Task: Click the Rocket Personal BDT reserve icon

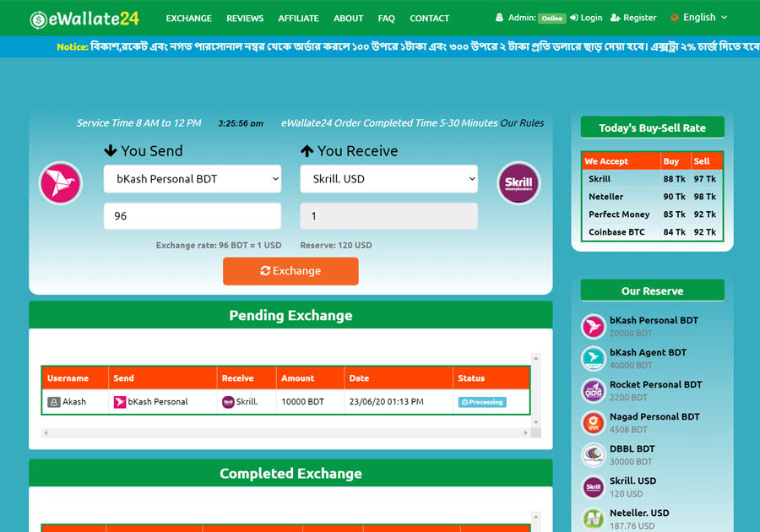Action: 594,390
